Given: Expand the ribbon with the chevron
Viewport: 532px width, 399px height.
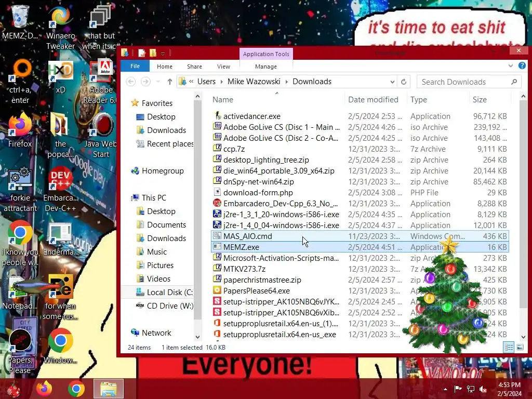Looking at the screenshot, I should (x=511, y=66).
